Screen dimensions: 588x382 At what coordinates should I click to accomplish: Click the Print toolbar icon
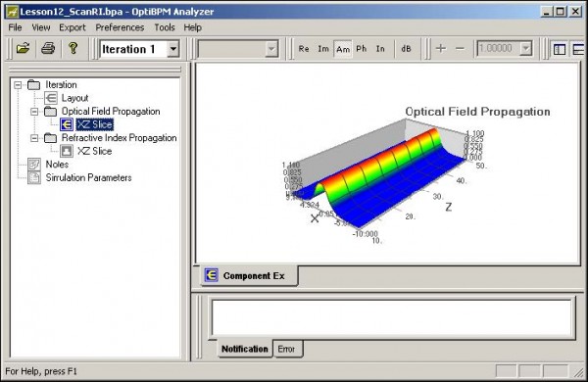click(x=48, y=48)
